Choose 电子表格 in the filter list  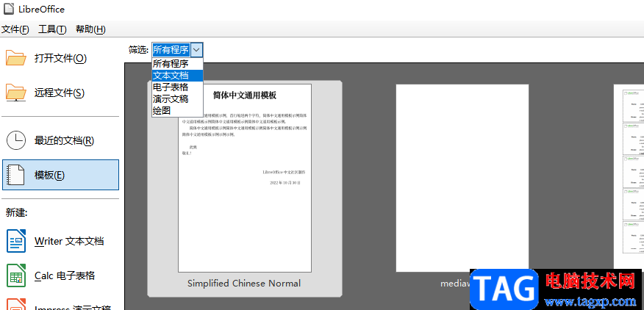pyautogui.click(x=177, y=87)
